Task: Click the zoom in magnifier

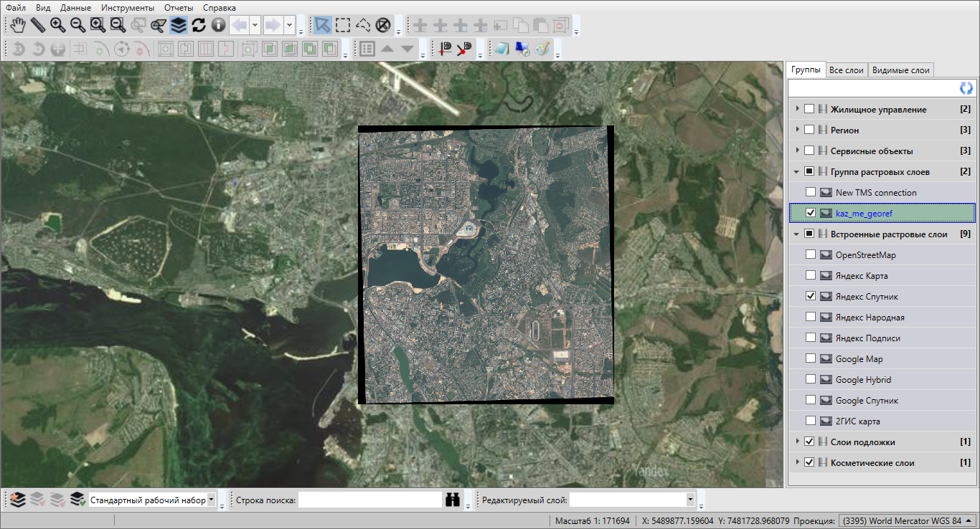Action: pyautogui.click(x=57, y=26)
